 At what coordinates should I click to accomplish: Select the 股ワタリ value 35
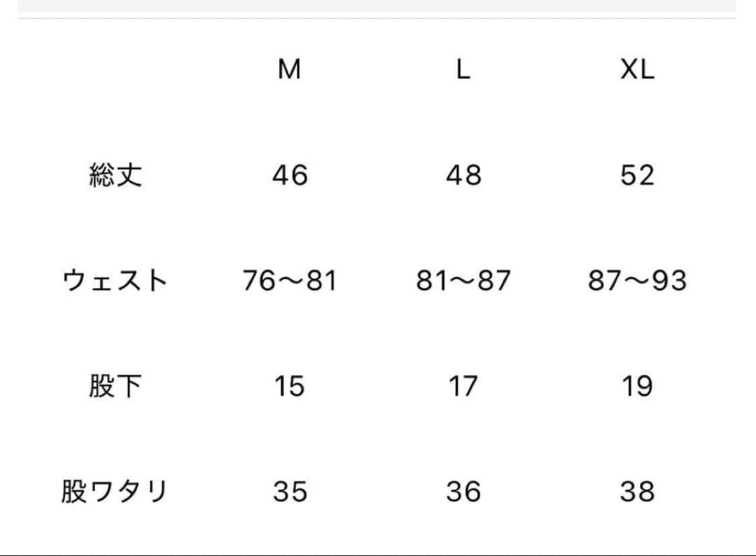click(x=290, y=492)
